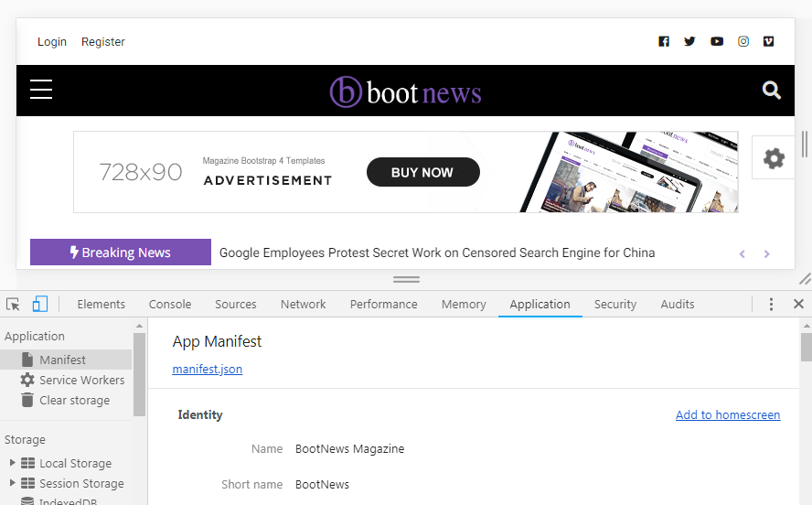This screenshot has height=505, width=812.
Task: Open the Instagram social link icon
Action: click(743, 41)
